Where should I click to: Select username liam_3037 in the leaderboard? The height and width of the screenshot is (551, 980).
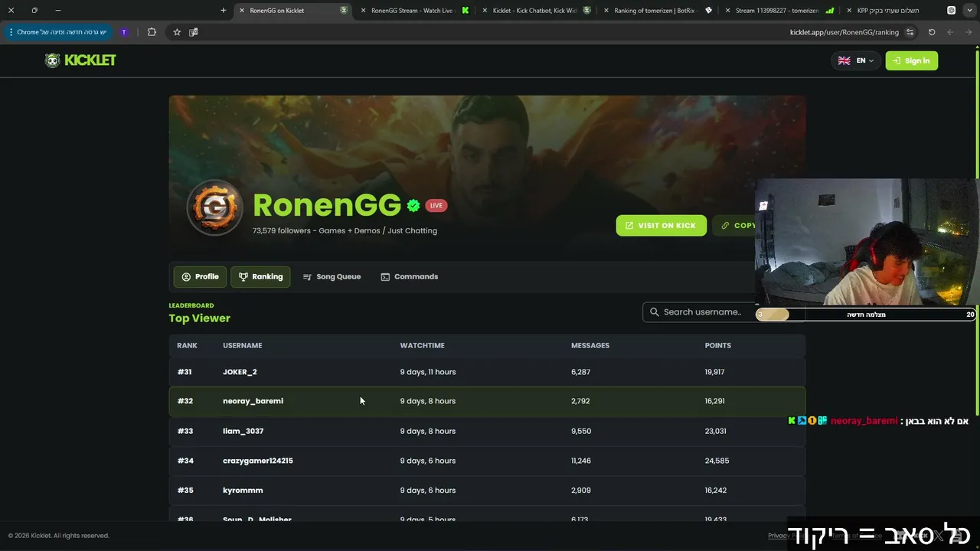(x=243, y=431)
